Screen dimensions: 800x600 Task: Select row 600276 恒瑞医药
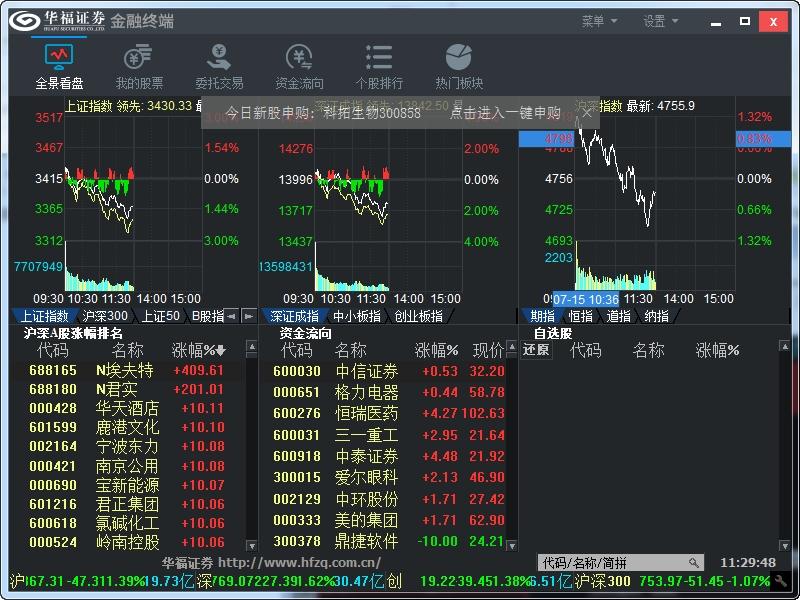pos(385,413)
